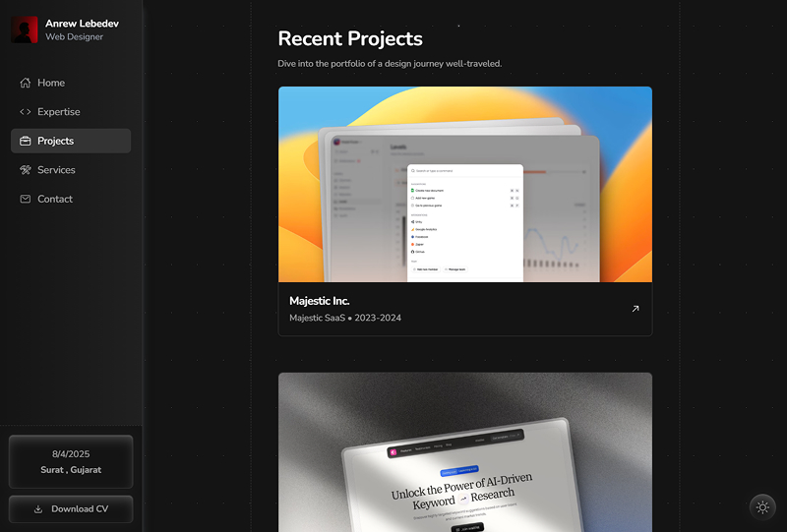Open Majestic Inc. project thumbnail

click(x=465, y=184)
